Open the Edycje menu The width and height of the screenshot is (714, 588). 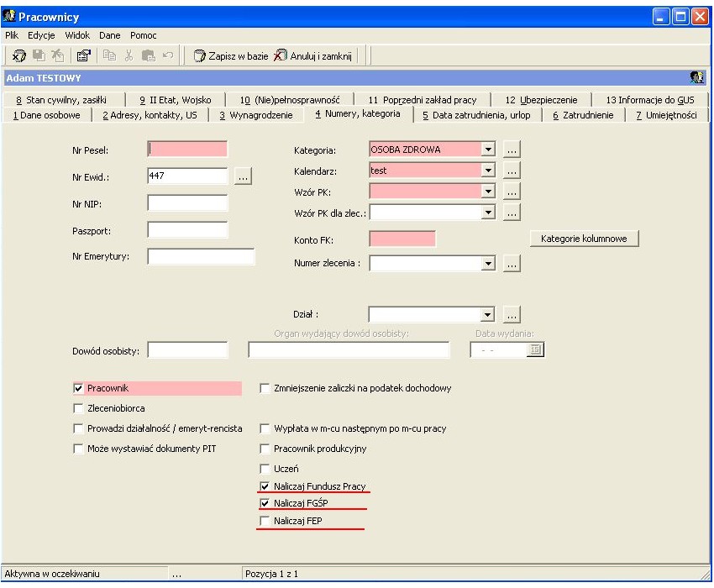tap(41, 35)
